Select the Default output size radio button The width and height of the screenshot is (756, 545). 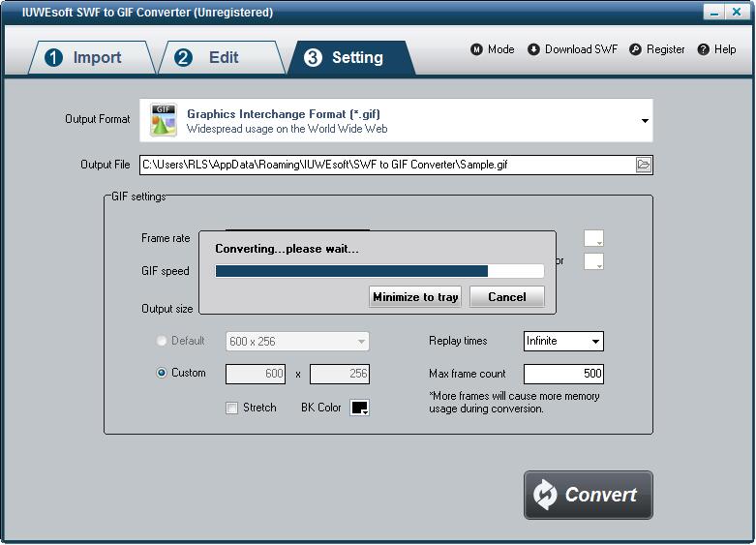click(162, 341)
